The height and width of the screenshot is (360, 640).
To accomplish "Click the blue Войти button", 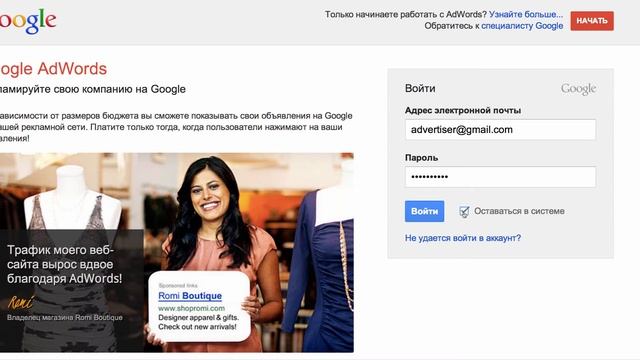I will pos(424,211).
